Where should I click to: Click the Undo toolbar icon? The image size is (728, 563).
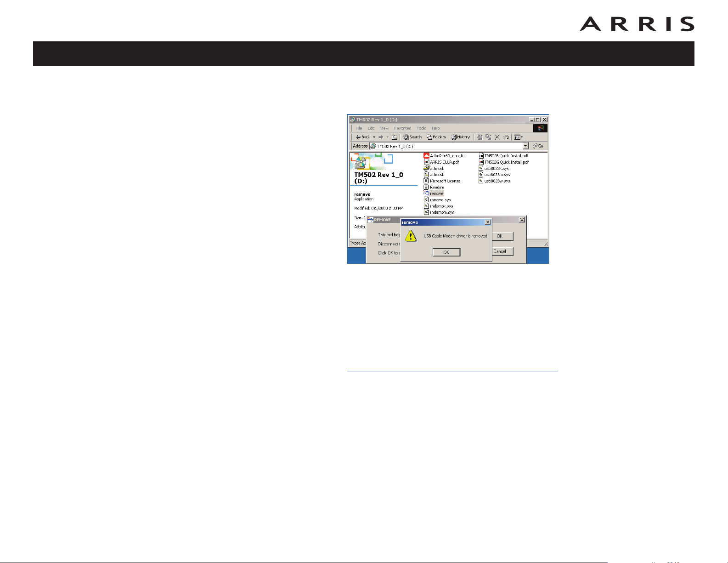[x=506, y=137]
